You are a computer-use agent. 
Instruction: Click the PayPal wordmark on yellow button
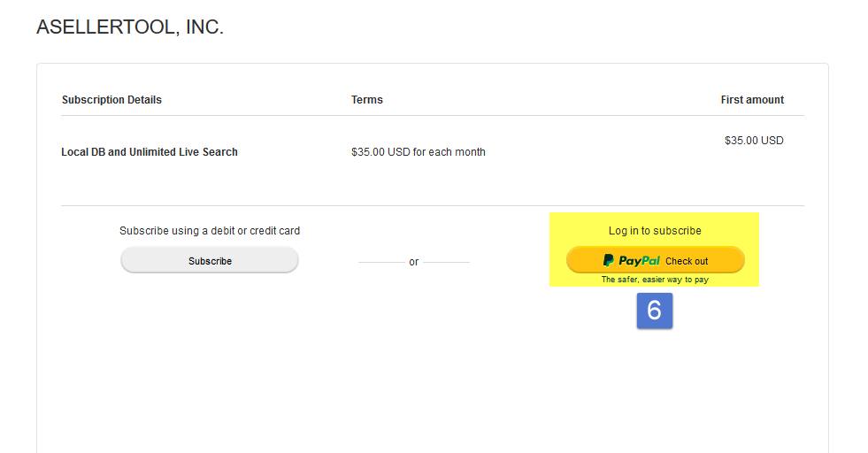[x=640, y=261]
